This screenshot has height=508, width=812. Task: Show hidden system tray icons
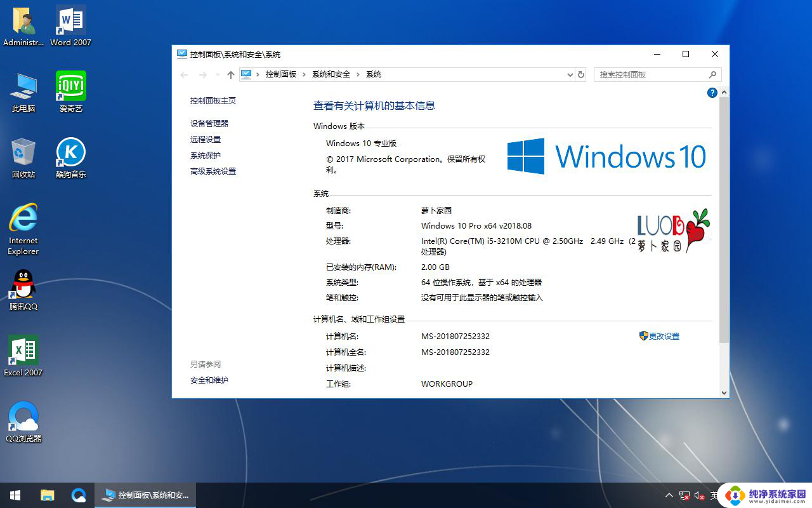click(x=669, y=495)
